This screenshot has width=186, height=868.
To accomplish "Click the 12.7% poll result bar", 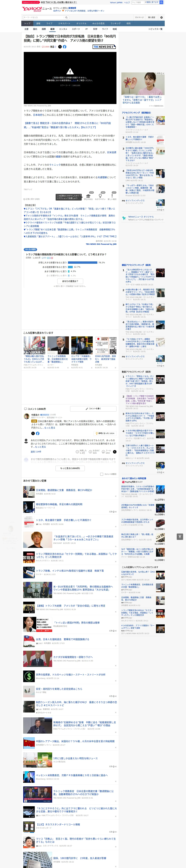I will coord(71,267).
